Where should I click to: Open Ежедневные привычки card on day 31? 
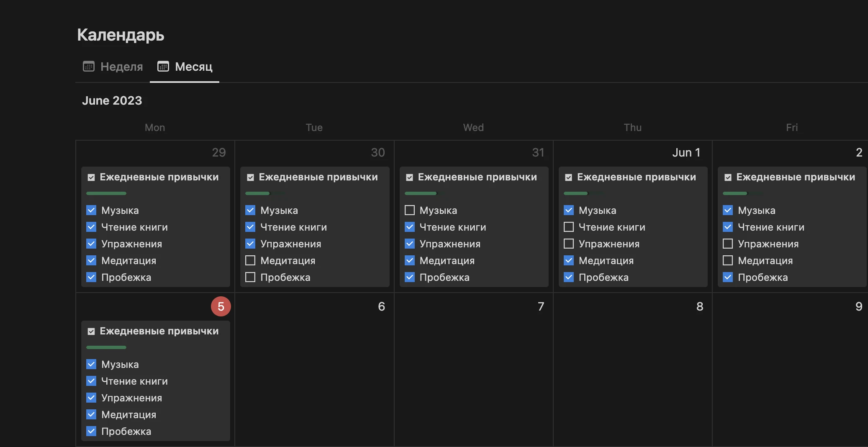[x=474, y=227]
